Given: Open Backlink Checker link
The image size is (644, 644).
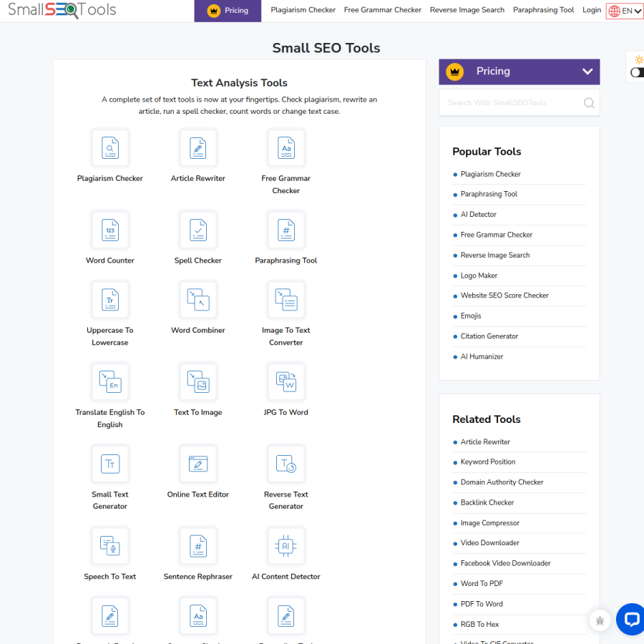Looking at the screenshot, I should pos(487,502).
